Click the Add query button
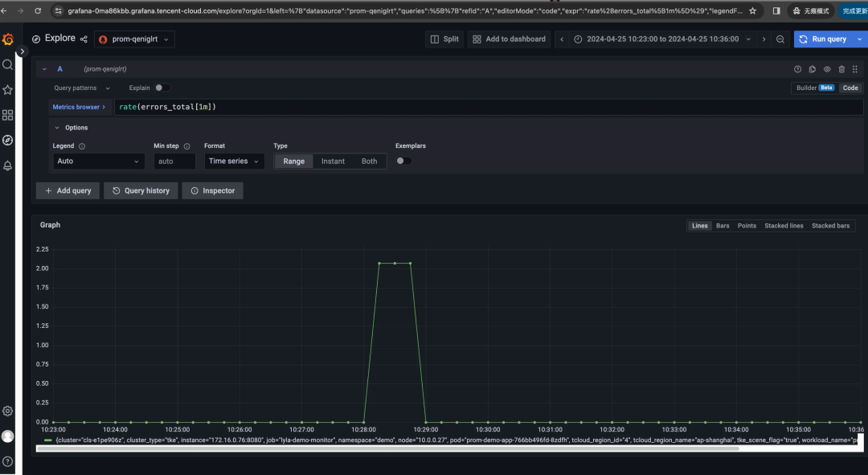 pos(68,190)
